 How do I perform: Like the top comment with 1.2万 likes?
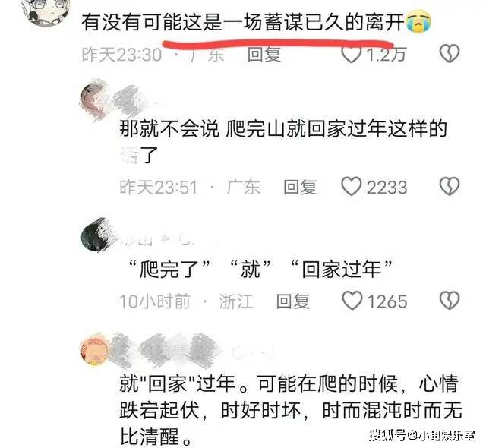(351, 55)
